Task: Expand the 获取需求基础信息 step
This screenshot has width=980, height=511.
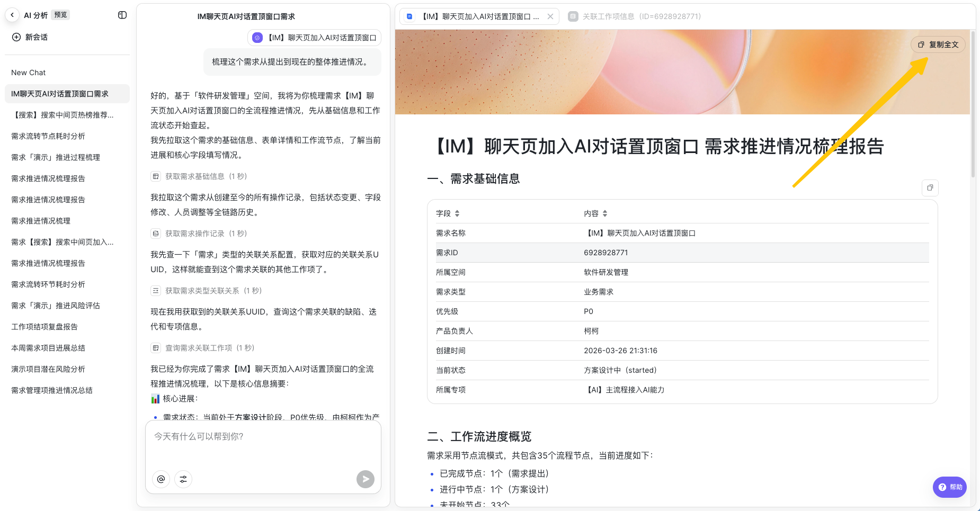Action: click(199, 176)
